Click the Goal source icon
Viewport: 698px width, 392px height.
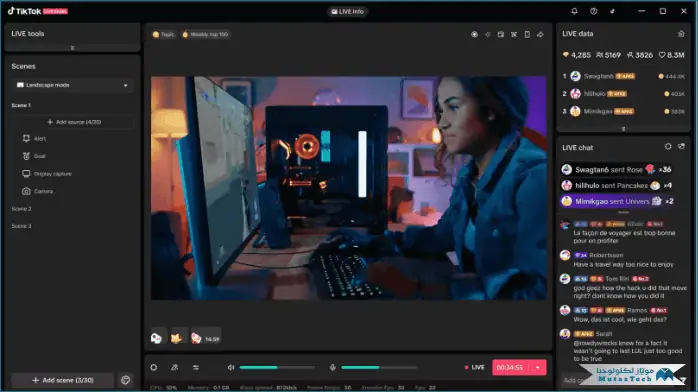pyautogui.click(x=26, y=156)
